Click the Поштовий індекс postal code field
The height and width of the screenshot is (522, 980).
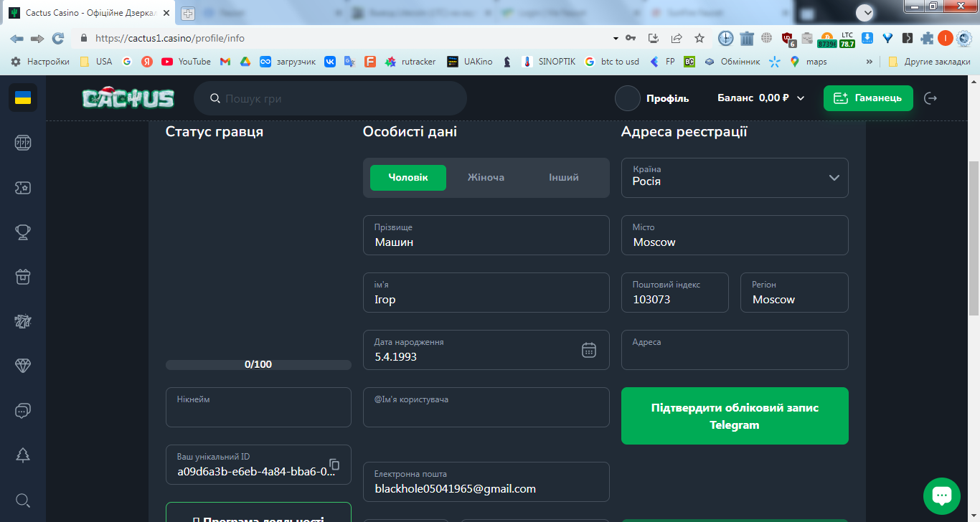coord(675,293)
